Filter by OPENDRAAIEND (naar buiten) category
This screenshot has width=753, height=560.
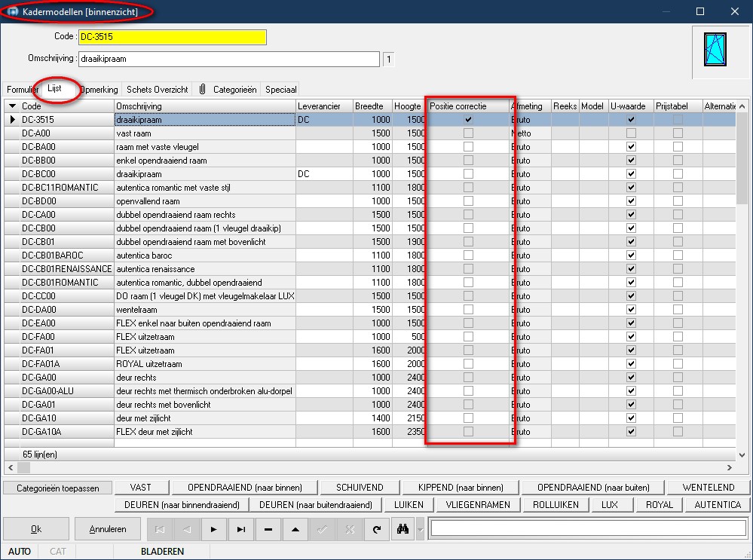point(593,488)
